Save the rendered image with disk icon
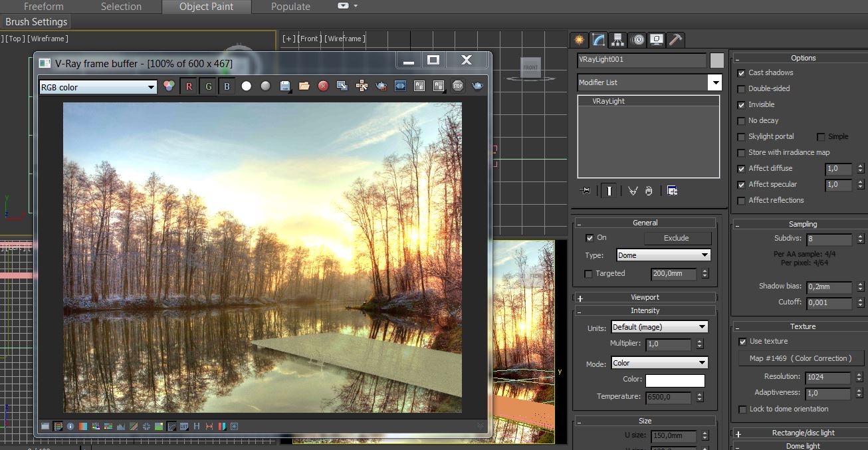868x450 pixels. [x=285, y=86]
